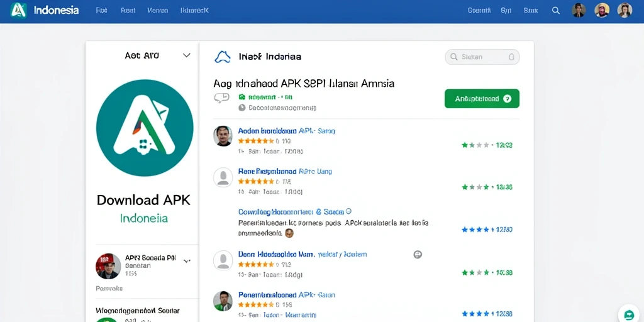Click small avatar icon after onumneodenia text
Image resolution: width=644 pixels, height=322 pixels.
[289, 233]
